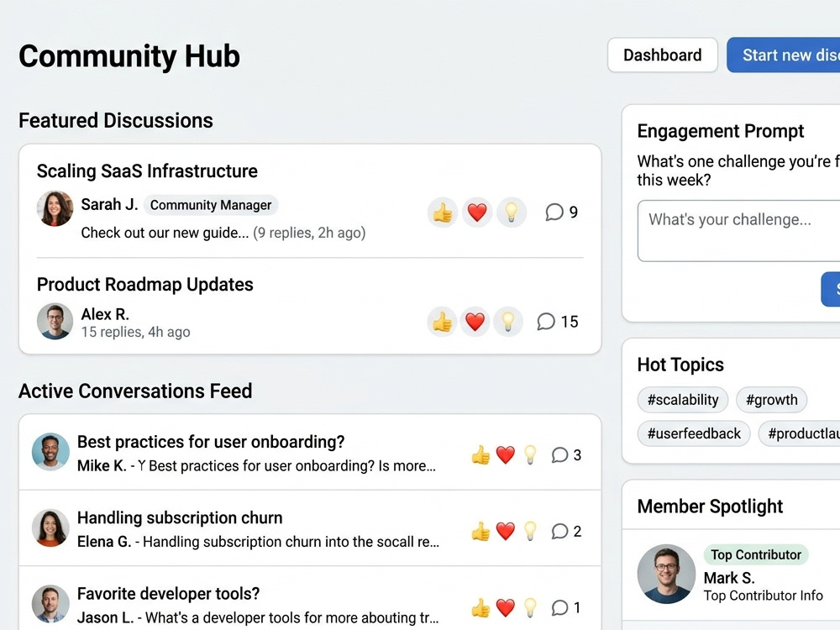Add lightbulb reaction to user onboarding conversation

(530, 455)
